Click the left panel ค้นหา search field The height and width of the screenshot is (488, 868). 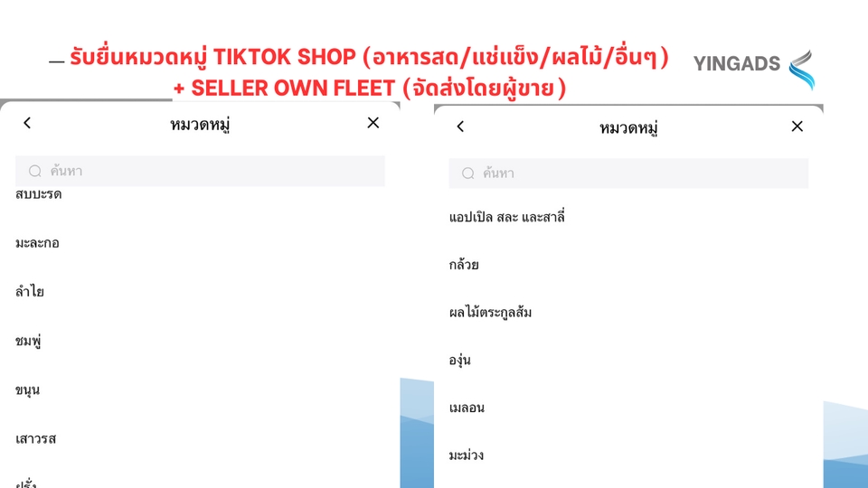click(208, 171)
